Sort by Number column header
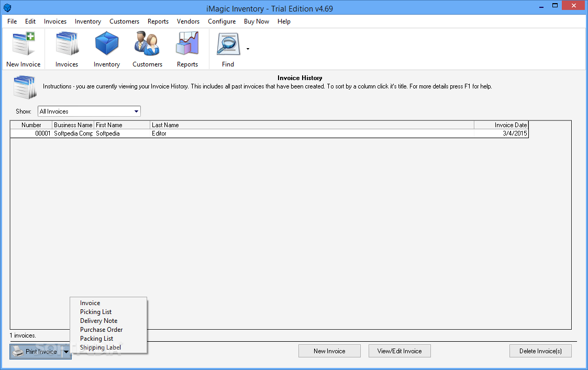Screen dimensions: 588x370 click(31, 125)
